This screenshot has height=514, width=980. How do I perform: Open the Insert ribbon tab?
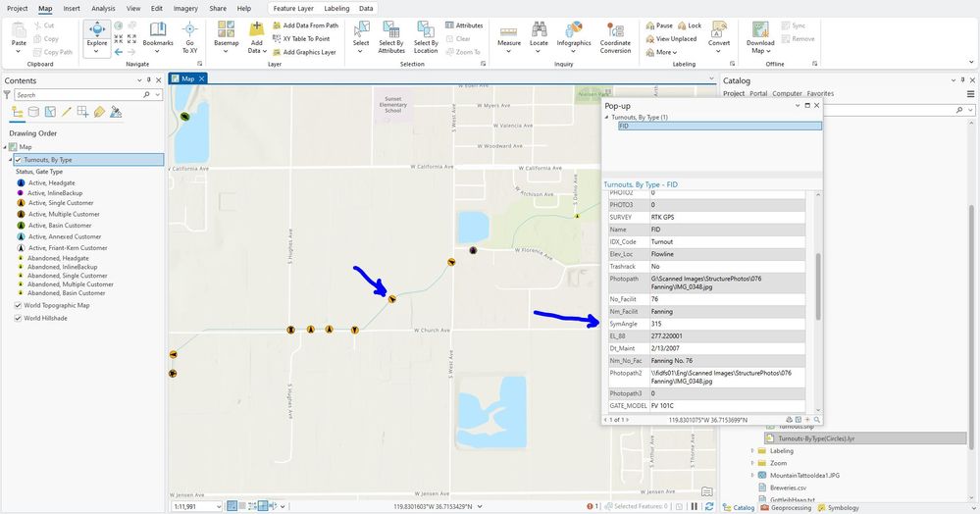(72, 8)
